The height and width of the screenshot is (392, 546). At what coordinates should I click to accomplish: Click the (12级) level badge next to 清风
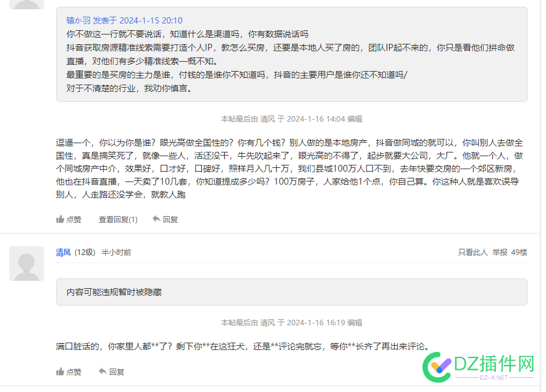pyautogui.click(x=86, y=252)
